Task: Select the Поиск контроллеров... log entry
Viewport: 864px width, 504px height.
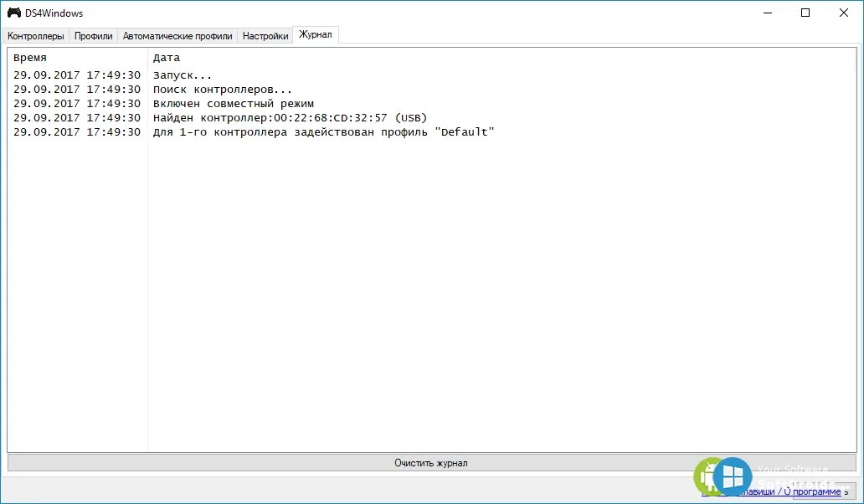Action: 223,90
